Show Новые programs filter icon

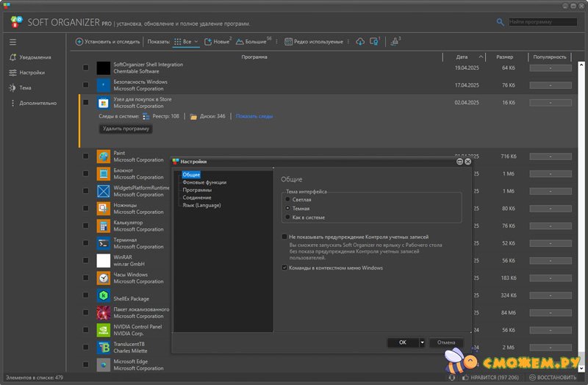tap(208, 42)
